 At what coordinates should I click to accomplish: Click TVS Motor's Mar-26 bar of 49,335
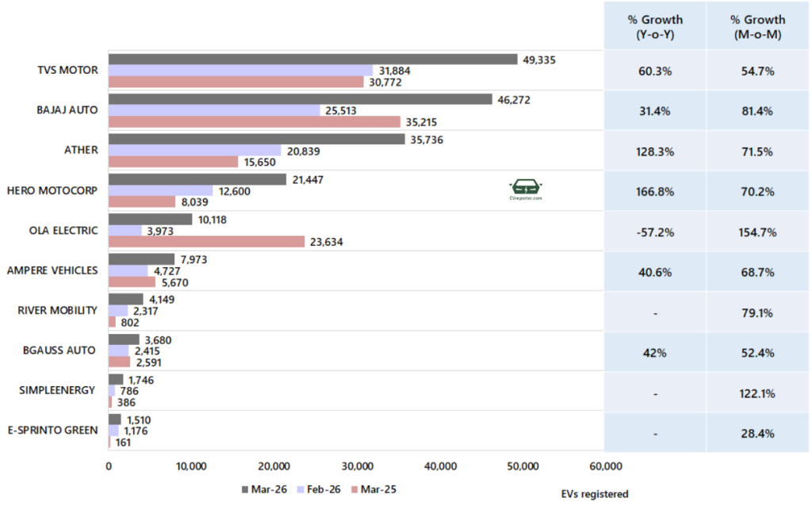point(312,59)
